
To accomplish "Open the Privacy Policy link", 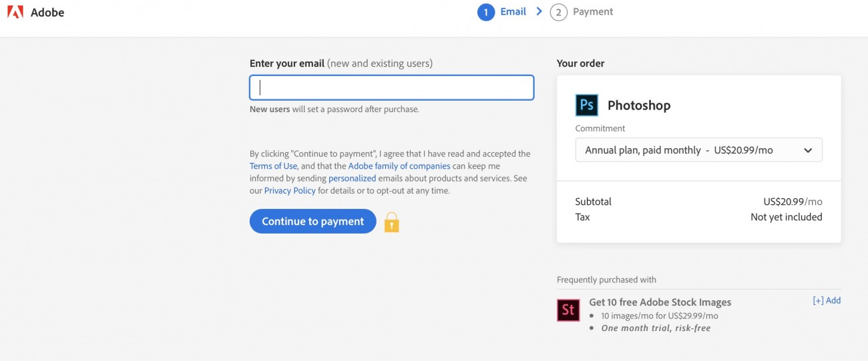I will 290,191.
